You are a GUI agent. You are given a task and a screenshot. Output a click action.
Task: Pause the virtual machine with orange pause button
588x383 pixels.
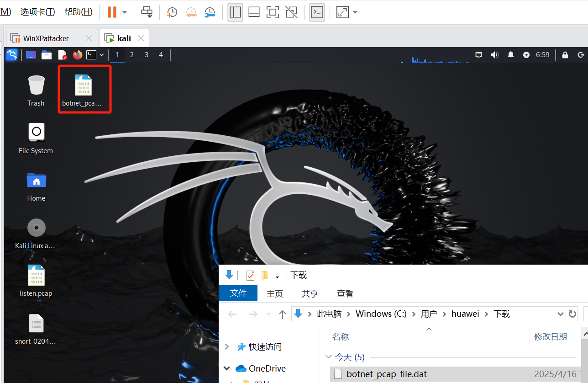click(x=112, y=12)
